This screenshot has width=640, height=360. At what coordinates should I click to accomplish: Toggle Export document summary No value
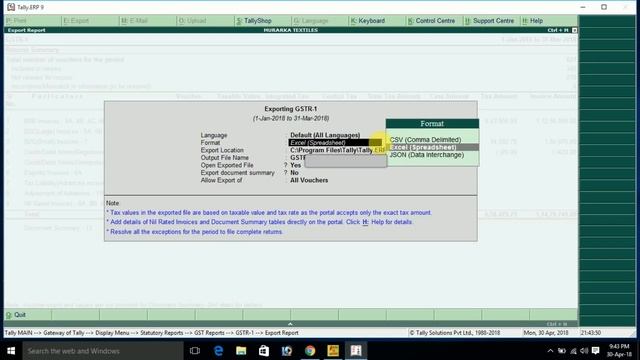pos(294,173)
